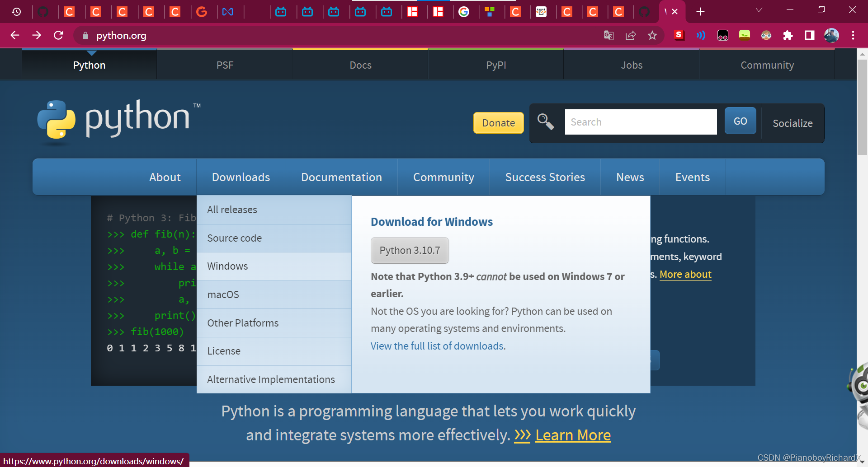
Task: Click the black extension icon with two eyes
Action: coord(723,35)
